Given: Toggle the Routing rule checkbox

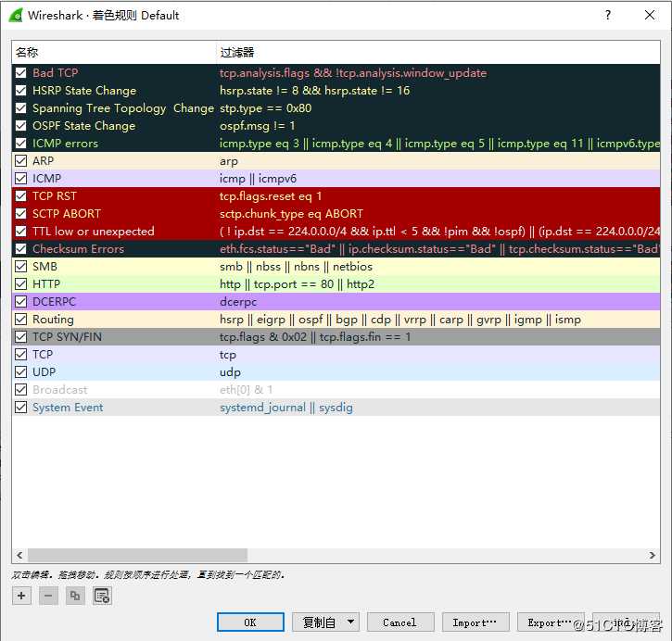Looking at the screenshot, I should [21, 319].
